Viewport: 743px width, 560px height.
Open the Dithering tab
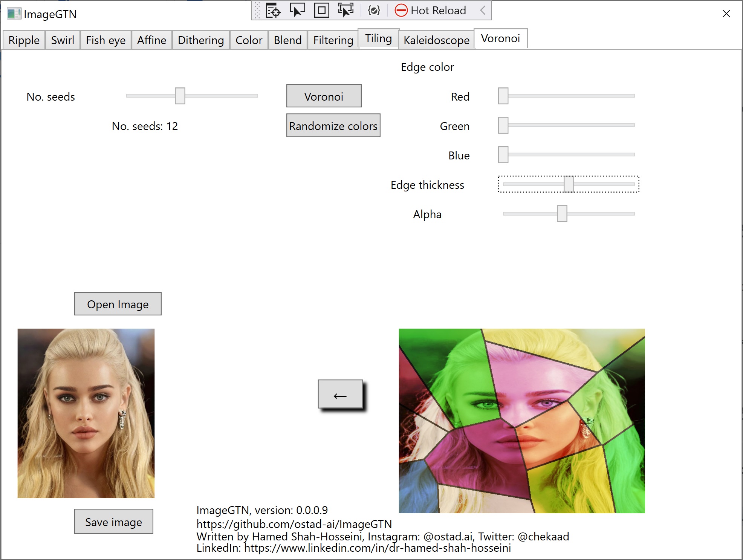click(x=200, y=40)
